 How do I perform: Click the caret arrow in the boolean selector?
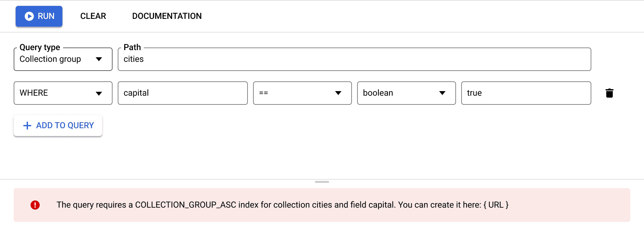coord(442,93)
